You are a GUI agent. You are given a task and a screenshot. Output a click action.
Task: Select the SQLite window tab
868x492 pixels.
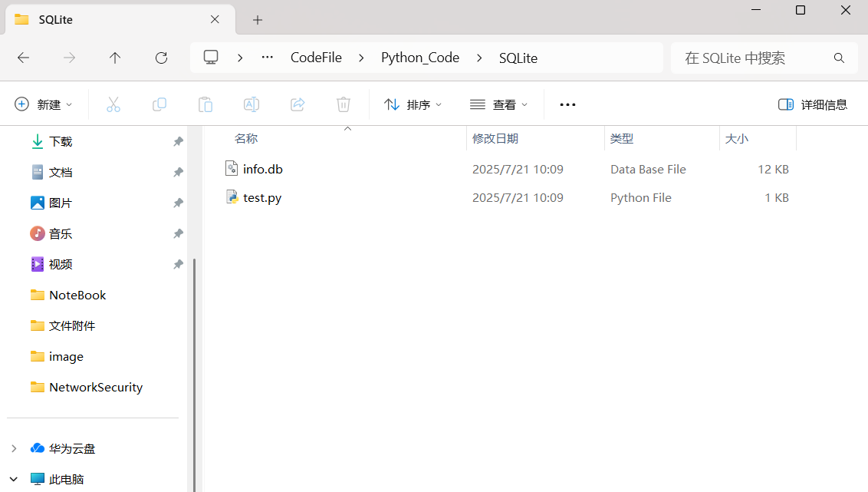(x=120, y=19)
